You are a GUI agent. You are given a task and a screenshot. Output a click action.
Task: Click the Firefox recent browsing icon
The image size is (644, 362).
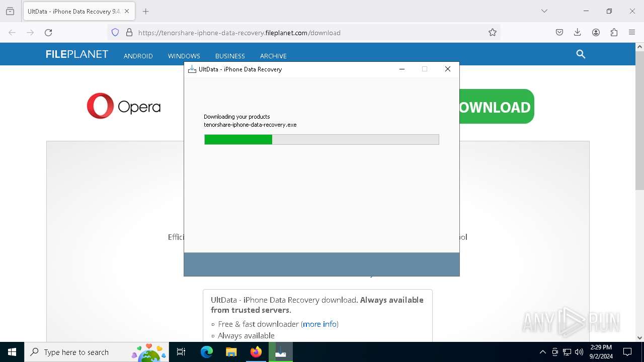coord(10,11)
